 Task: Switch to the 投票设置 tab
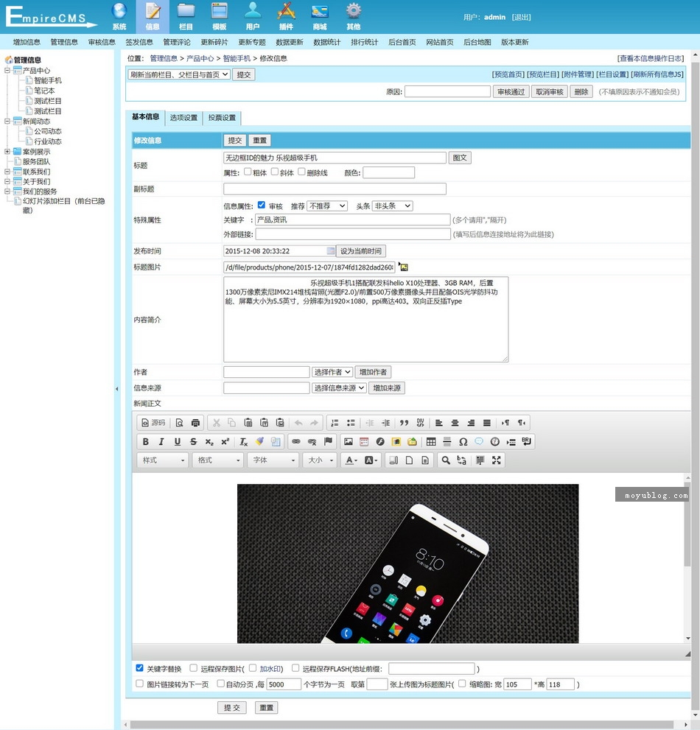(222, 118)
